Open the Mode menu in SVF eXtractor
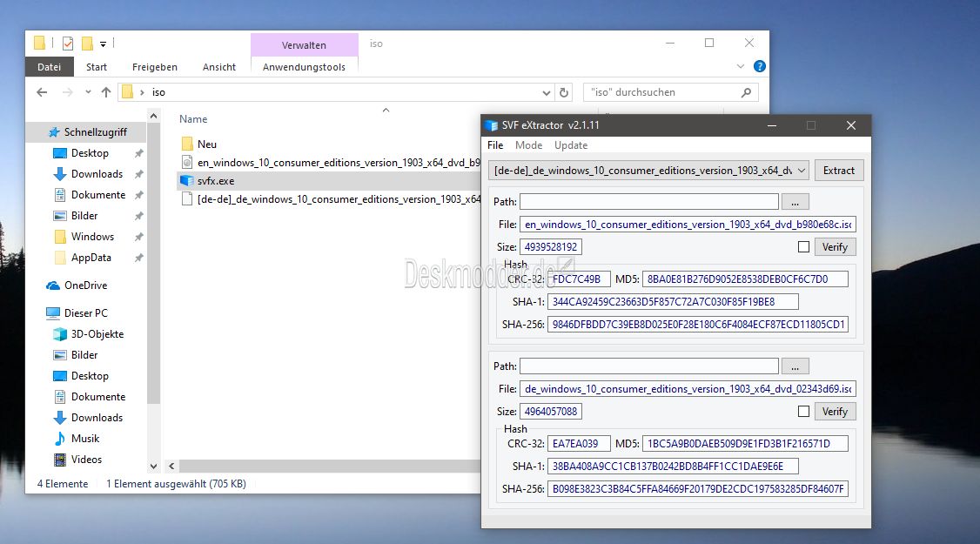Image resolution: width=980 pixels, height=544 pixels. [529, 145]
